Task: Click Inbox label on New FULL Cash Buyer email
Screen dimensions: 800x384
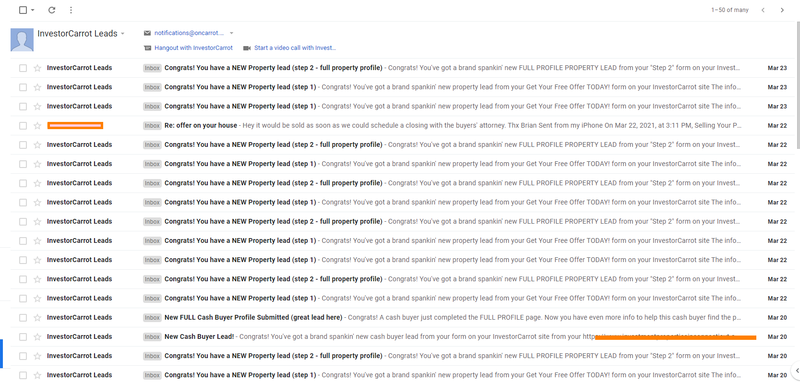Action: (152, 317)
